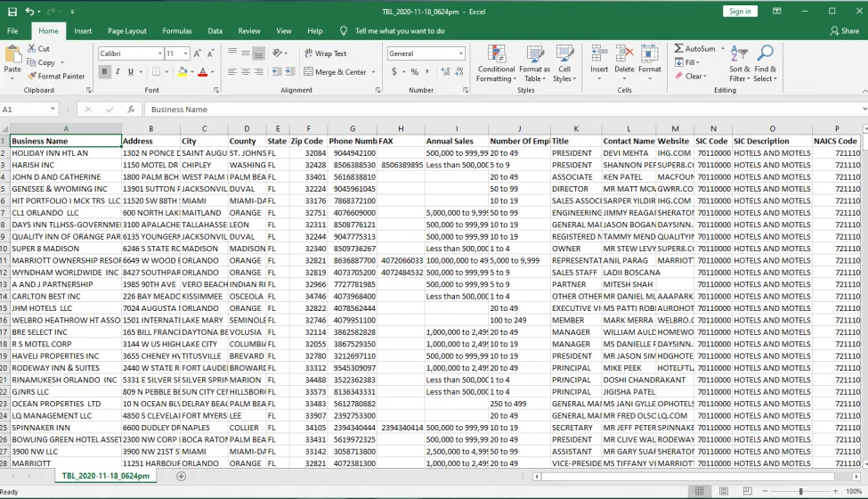Click Merge & Center button

pyautogui.click(x=335, y=72)
